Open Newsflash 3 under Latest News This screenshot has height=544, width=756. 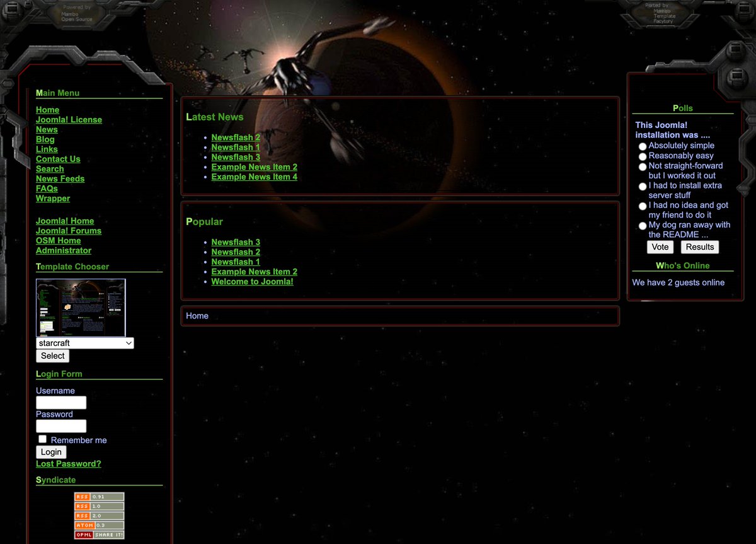pos(236,157)
